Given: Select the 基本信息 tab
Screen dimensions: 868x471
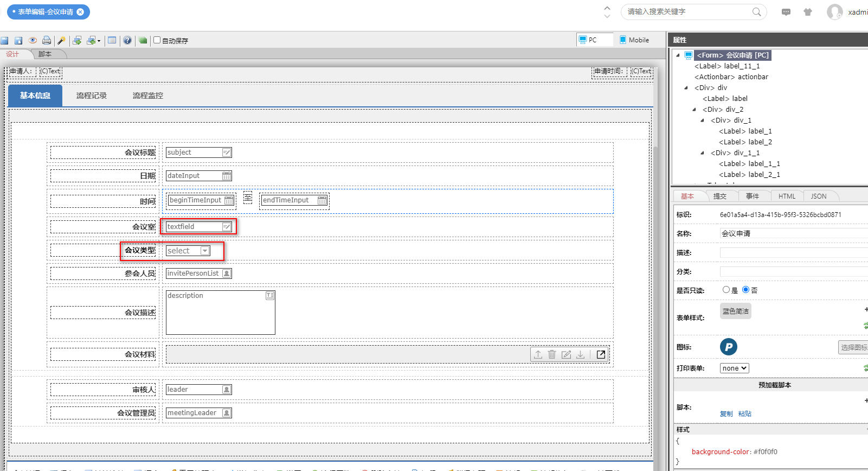Looking at the screenshot, I should tap(35, 96).
